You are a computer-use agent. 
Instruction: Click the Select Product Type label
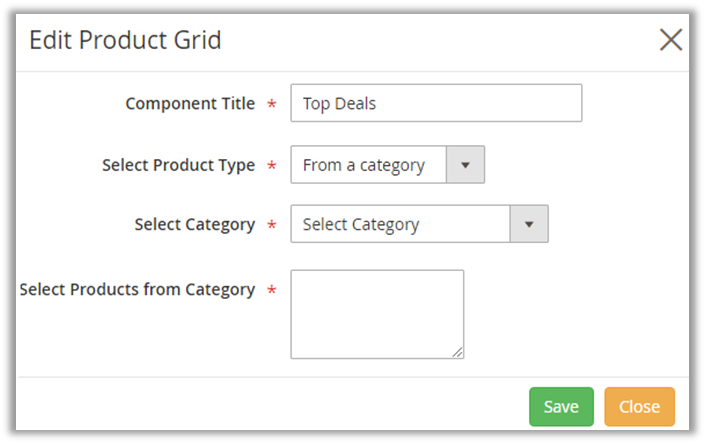(x=178, y=165)
